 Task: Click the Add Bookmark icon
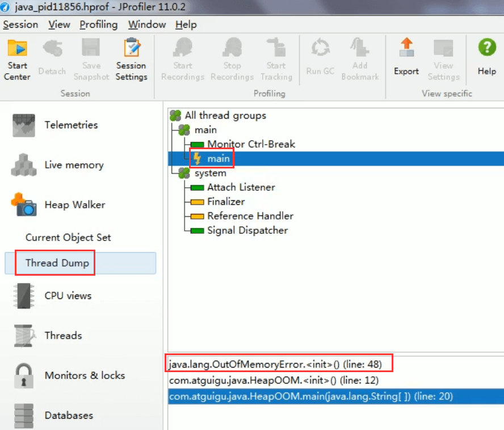coord(359,48)
